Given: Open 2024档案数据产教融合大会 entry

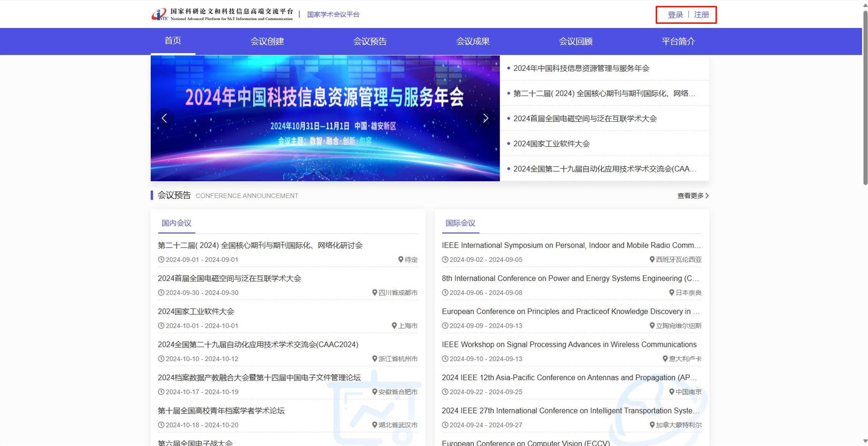Looking at the screenshot, I should [x=259, y=378].
